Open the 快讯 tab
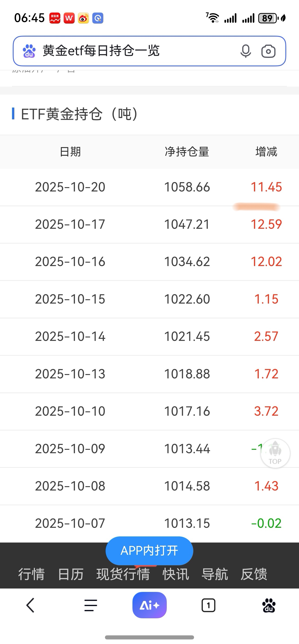This screenshot has height=644, width=299. 176,574
